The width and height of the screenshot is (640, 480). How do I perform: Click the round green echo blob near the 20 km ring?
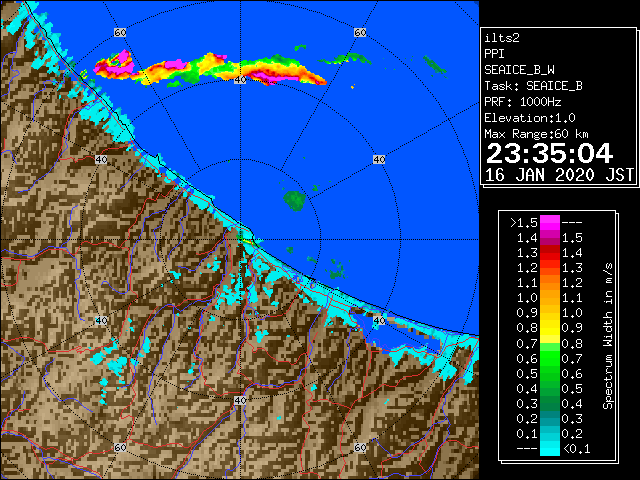click(294, 200)
